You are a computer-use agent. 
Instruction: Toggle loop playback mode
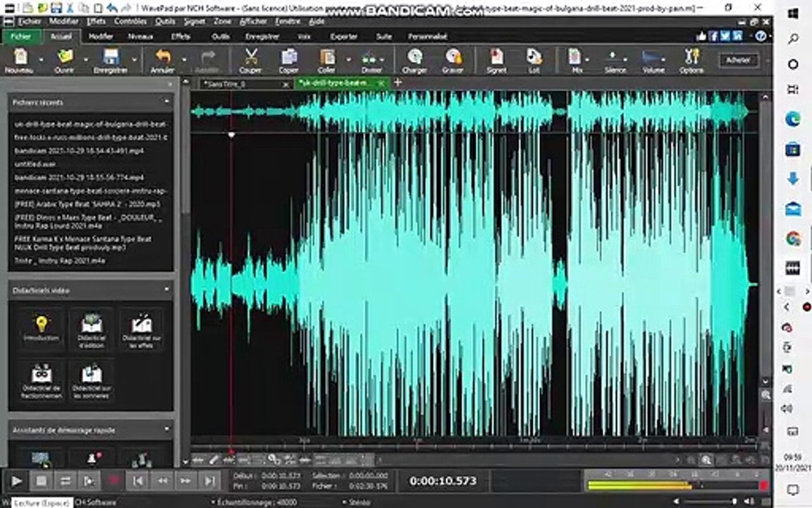(x=66, y=481)
